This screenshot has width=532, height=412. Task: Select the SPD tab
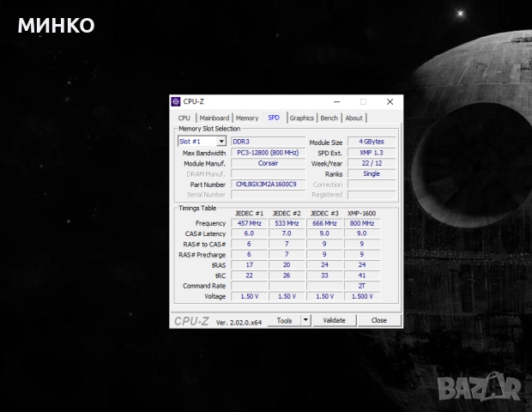pos(273,118)
